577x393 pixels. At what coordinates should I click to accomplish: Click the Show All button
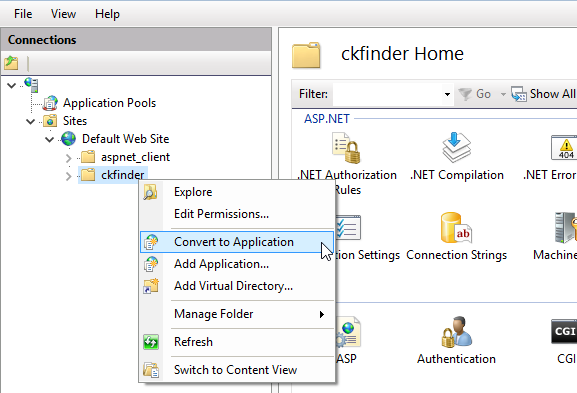(544, 94)
